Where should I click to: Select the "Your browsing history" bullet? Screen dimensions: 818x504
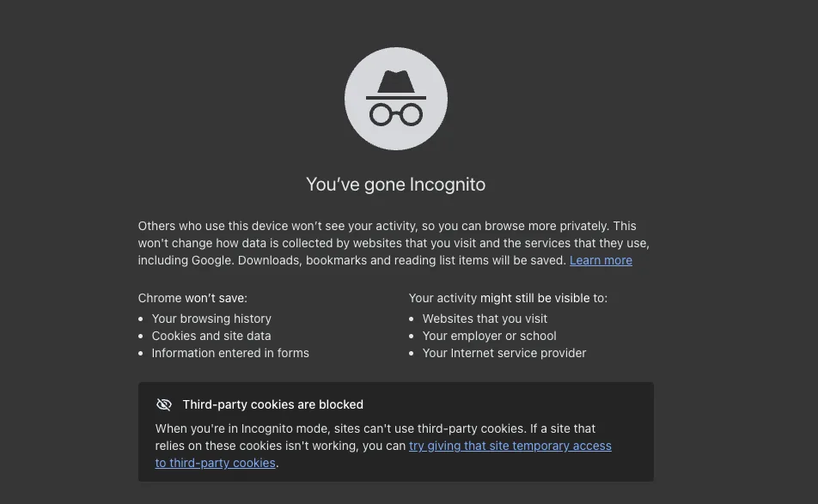click(x=211, y=319)
